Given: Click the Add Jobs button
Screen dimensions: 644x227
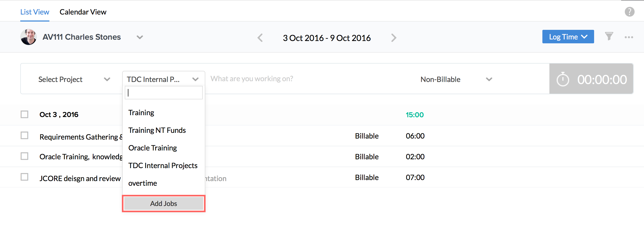Looking at the screenshot, I should coord(163,203).
